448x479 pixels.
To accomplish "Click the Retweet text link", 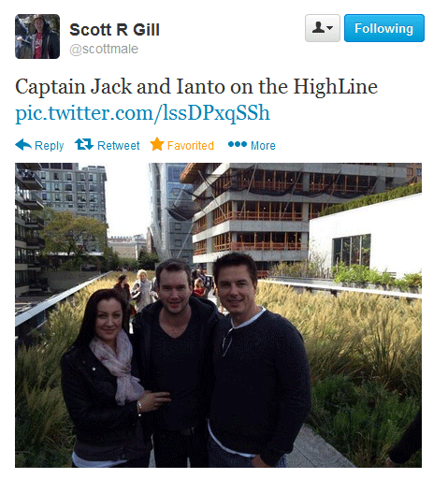I will [x=119, y=146].
